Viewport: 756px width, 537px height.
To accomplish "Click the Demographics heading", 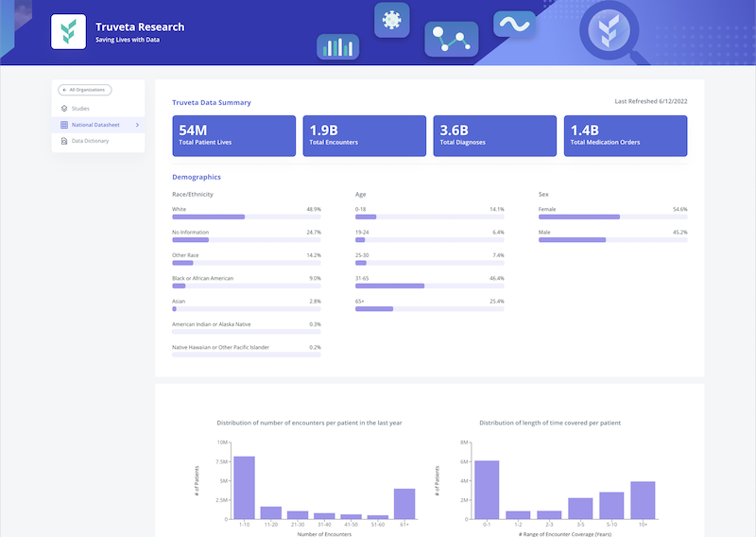I will (197, 177).
